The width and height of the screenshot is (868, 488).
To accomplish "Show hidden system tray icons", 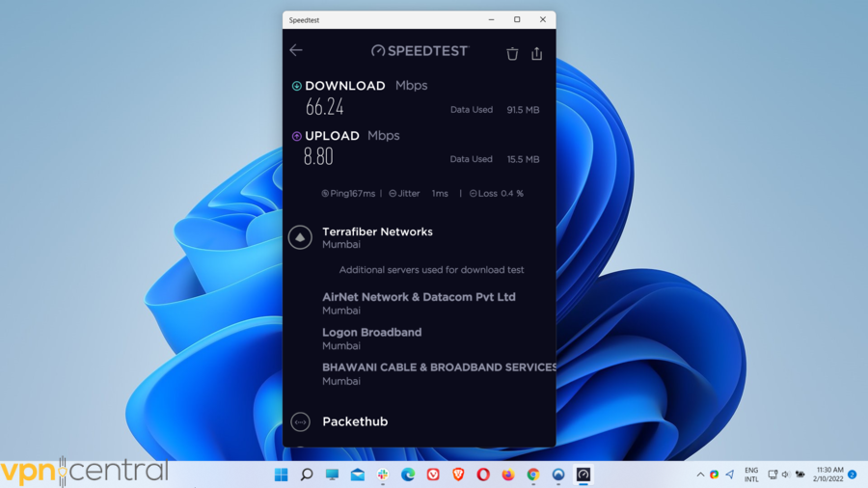I will [700, 474].
